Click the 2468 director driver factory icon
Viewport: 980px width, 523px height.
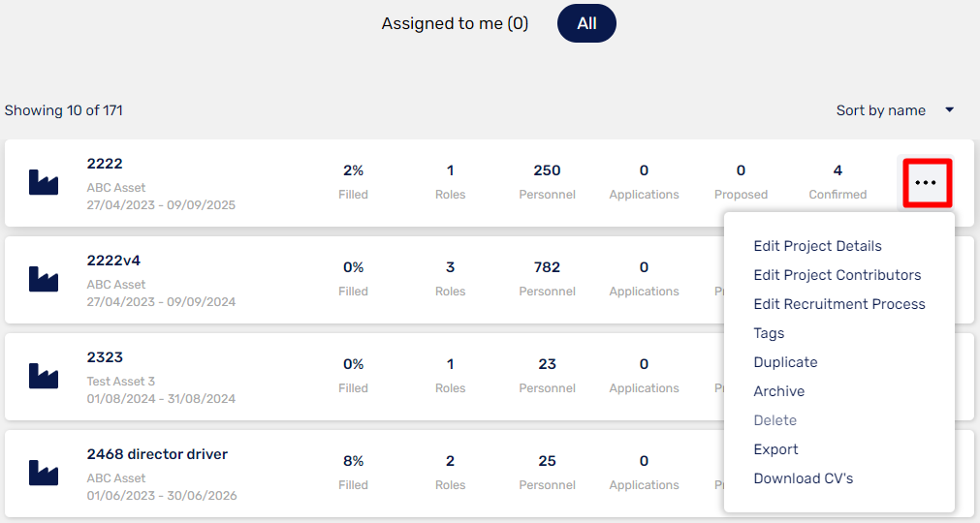pyautogui.click(x=44, y=473)
